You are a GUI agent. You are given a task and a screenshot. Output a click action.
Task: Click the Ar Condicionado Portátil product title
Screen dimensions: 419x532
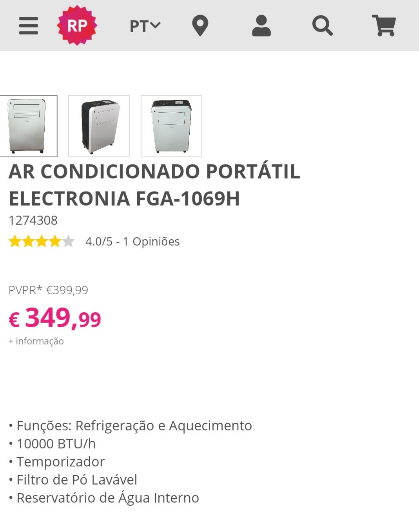[154, 185]
